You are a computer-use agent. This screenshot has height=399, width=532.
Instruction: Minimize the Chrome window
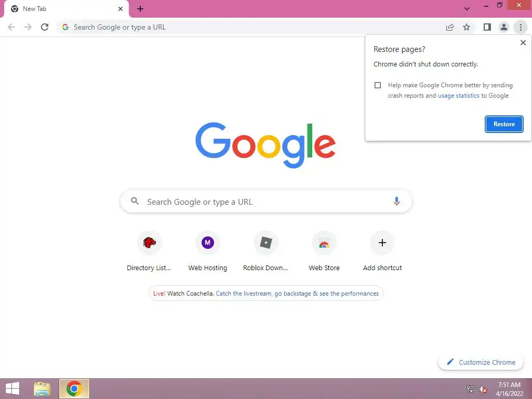pos(486,6)
